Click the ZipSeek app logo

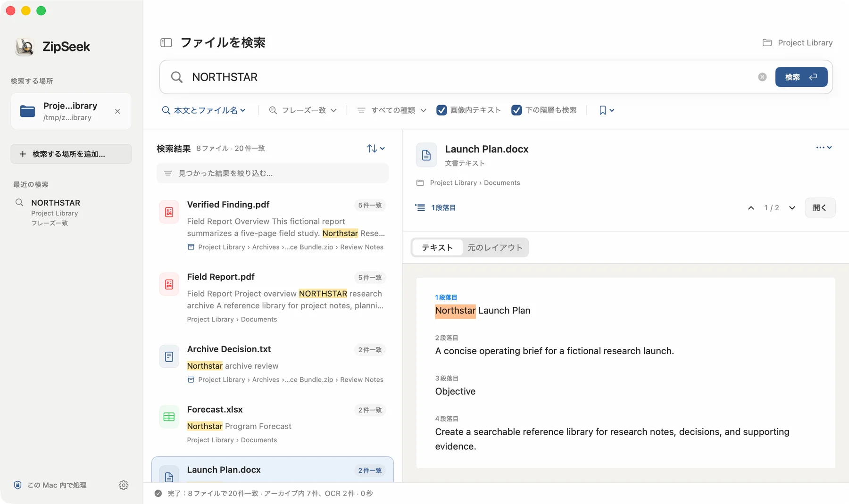[x=25, y=47]
